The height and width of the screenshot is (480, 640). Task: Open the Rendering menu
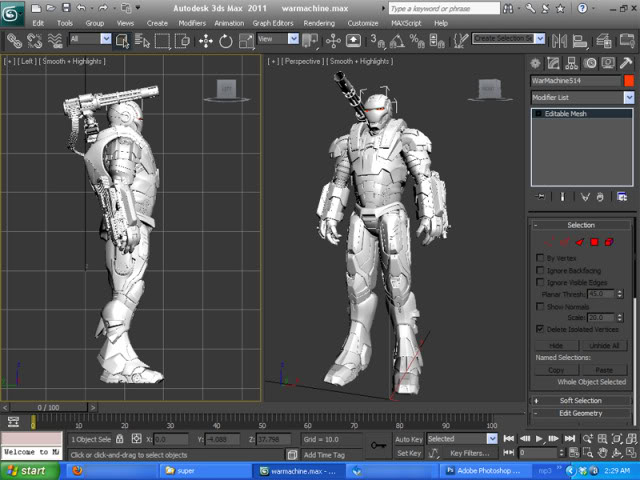319,22
